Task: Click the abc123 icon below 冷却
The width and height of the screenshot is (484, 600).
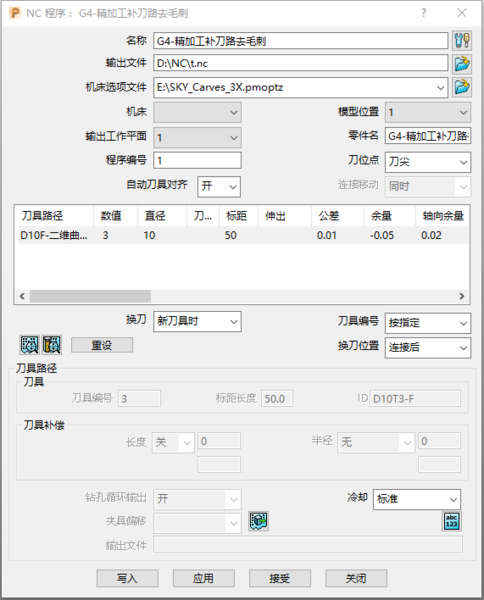Action: point(451,521)
